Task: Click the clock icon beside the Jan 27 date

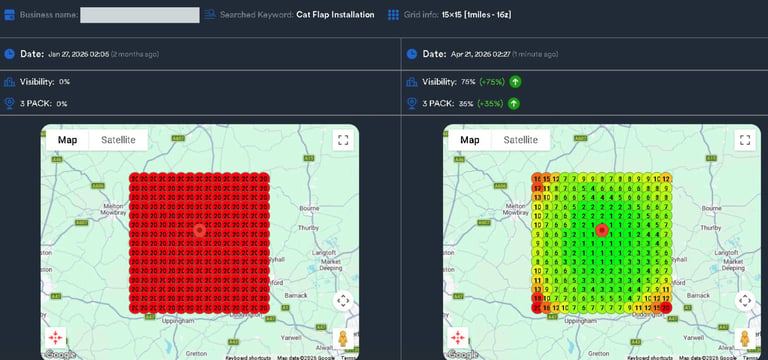Action: click(9, 54)
